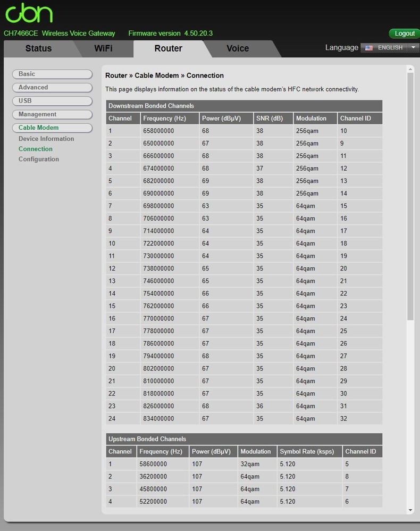Expand the Advanced sidebar section

coord(52,87)
